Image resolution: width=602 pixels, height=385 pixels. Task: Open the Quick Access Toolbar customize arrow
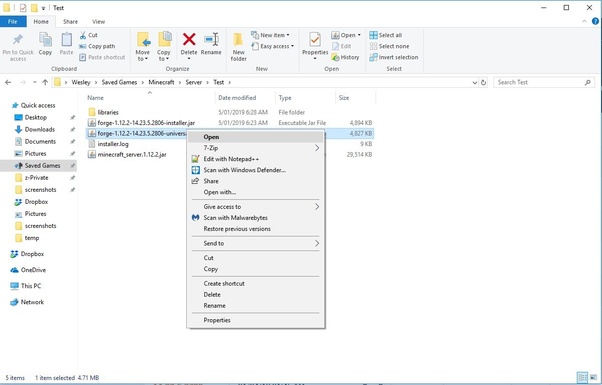(43, 8)
